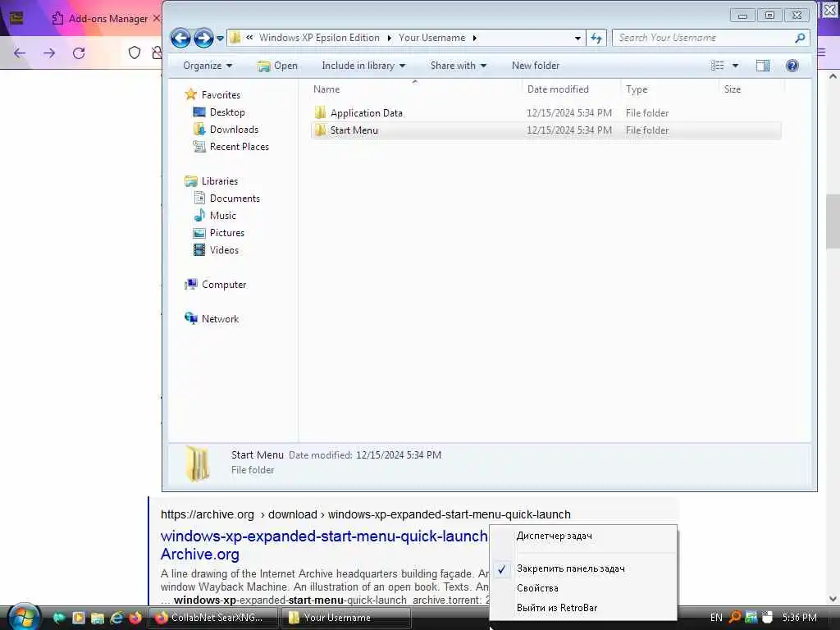This screenshot has width=840, height=630.
Task: Toggle Закрепить панель задач option
Action: [583, 569]
